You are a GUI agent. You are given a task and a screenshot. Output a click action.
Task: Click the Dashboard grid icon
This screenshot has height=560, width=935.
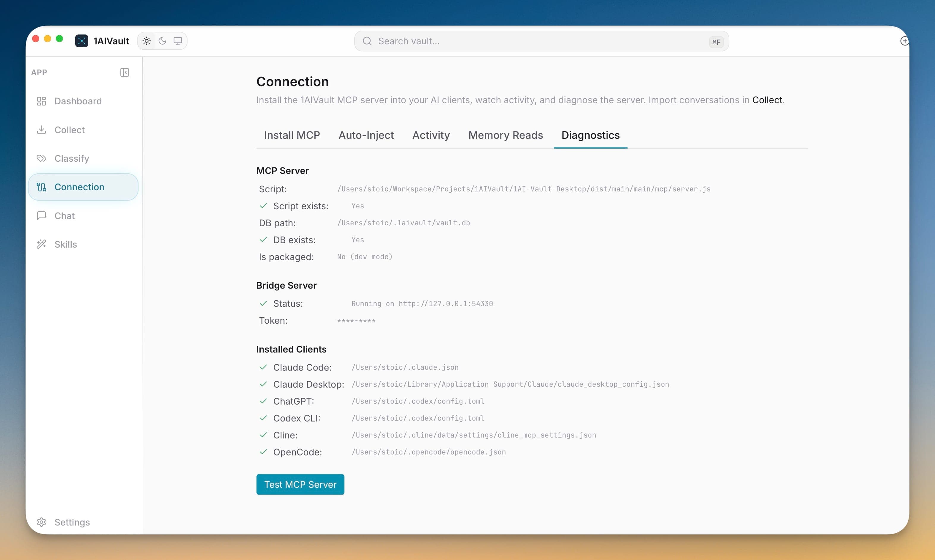coord(42,101)
